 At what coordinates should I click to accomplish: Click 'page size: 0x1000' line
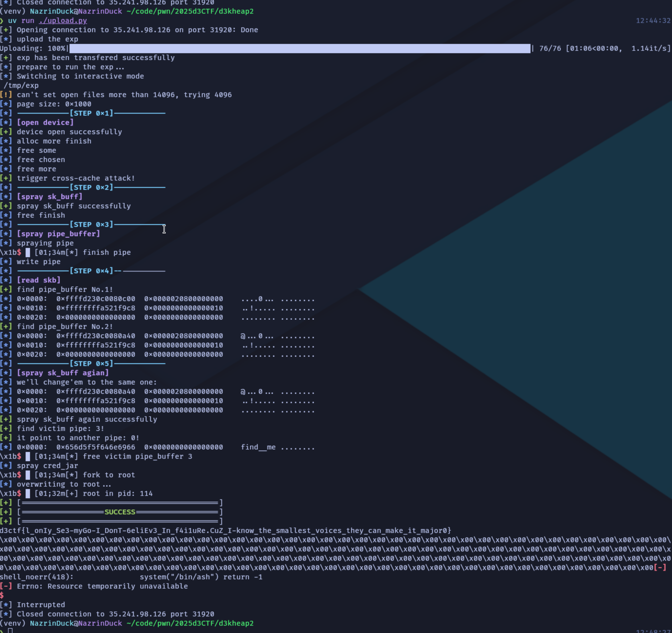click(x=54, y=104)
